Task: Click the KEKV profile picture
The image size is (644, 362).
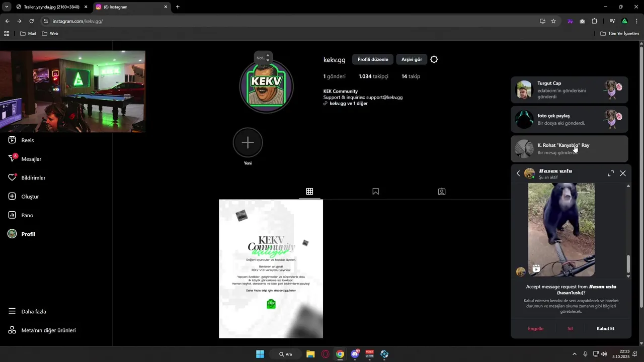Action: coord(266,86)
